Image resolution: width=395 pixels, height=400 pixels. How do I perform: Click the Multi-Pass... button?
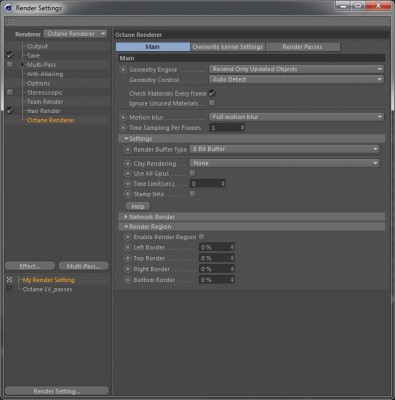[x=84, y=266]
